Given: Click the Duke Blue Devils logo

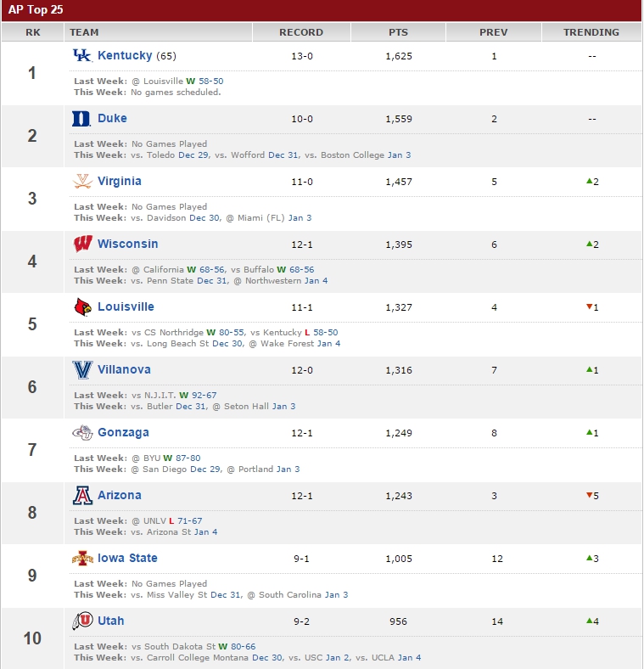Looking at the screenshot, I should [x=81, y=119].
